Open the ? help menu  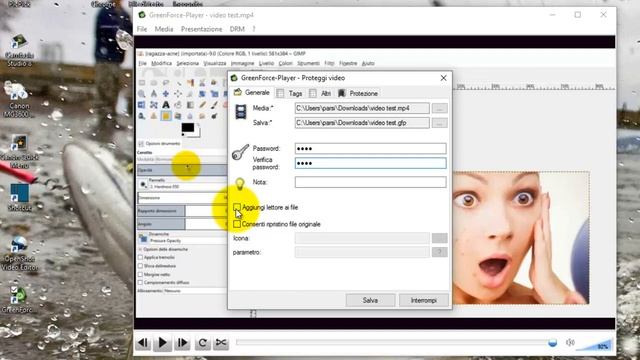pyautogui.click(x=254, y=29)
